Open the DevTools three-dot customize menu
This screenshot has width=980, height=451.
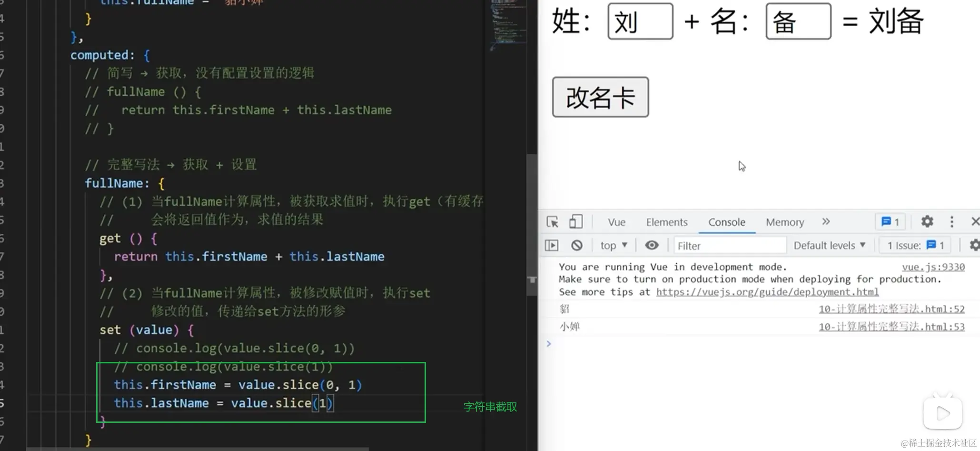pos(951,221)
